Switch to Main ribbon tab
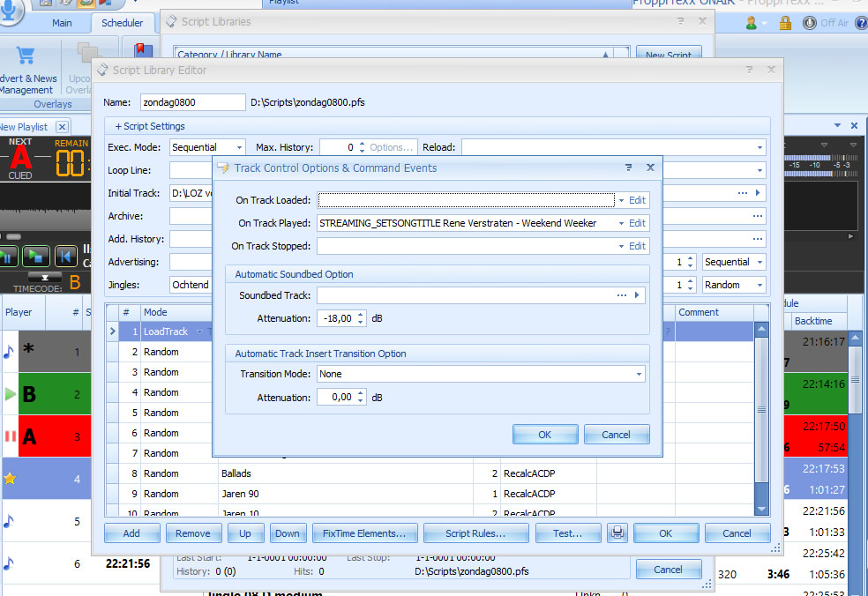 pos(62,23)
